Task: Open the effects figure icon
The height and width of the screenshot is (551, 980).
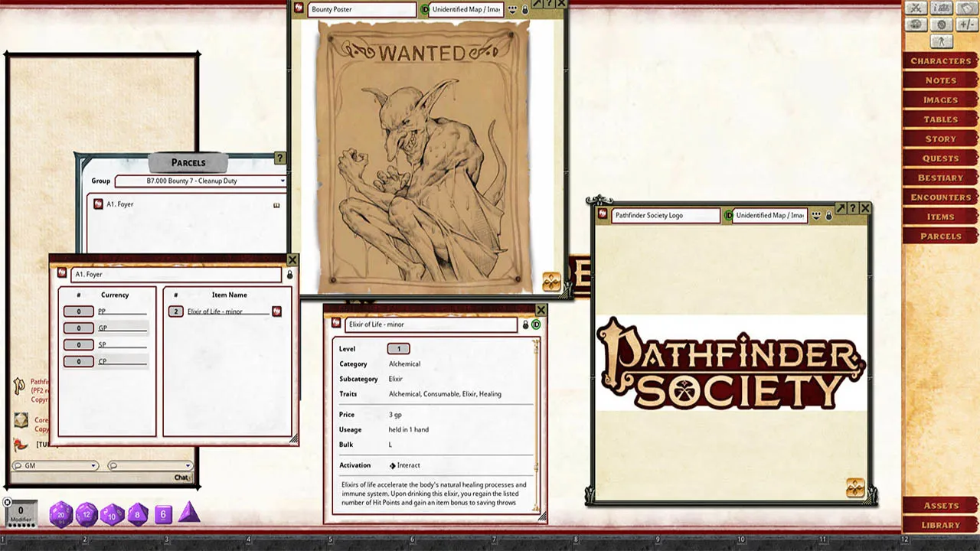Action: [x=942, y=41]
